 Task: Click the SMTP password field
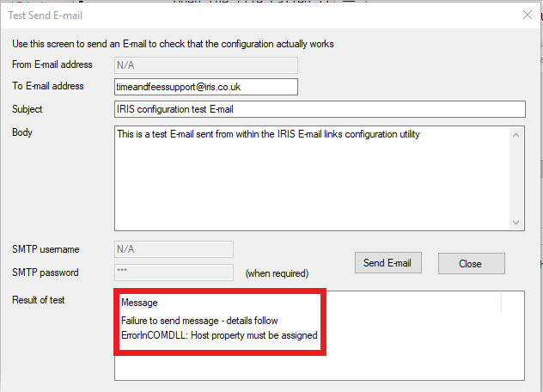[174, 273]
